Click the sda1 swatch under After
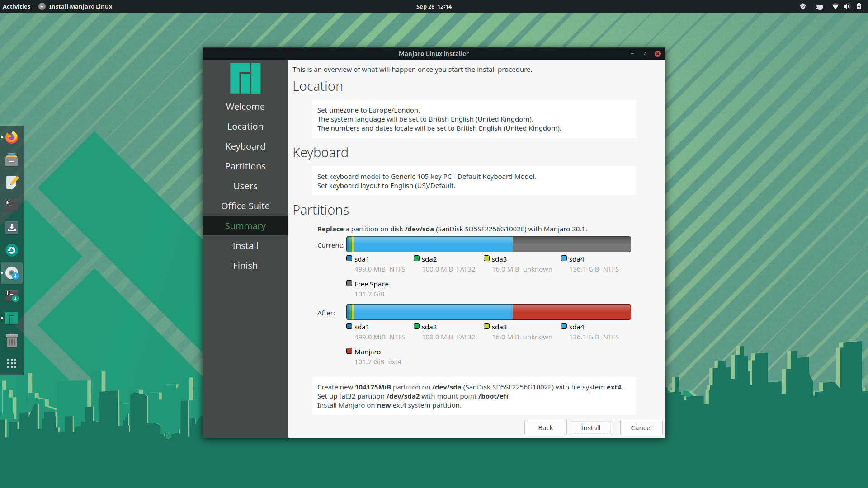 [x=349, y=326]
